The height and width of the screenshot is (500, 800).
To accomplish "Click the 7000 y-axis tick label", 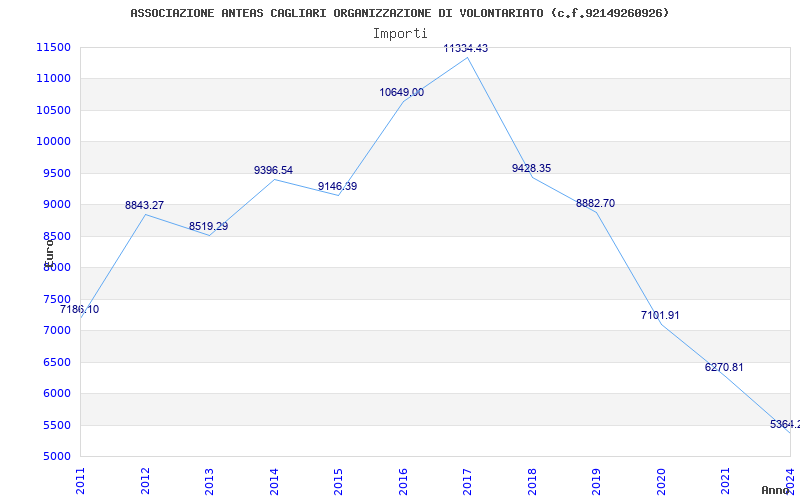I will (56, 331).
